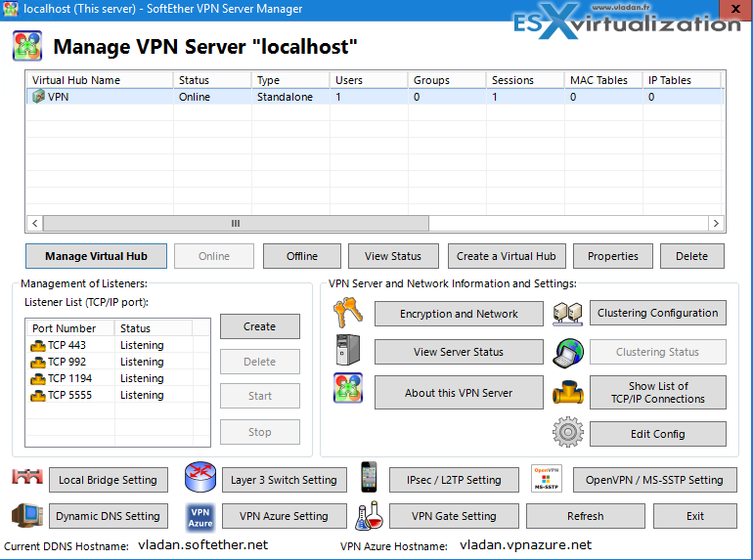The height and width of the screenshot is (560, 753).
Task: Click the flask icon beside VPN Gate Setting
Action: (369, 516)
